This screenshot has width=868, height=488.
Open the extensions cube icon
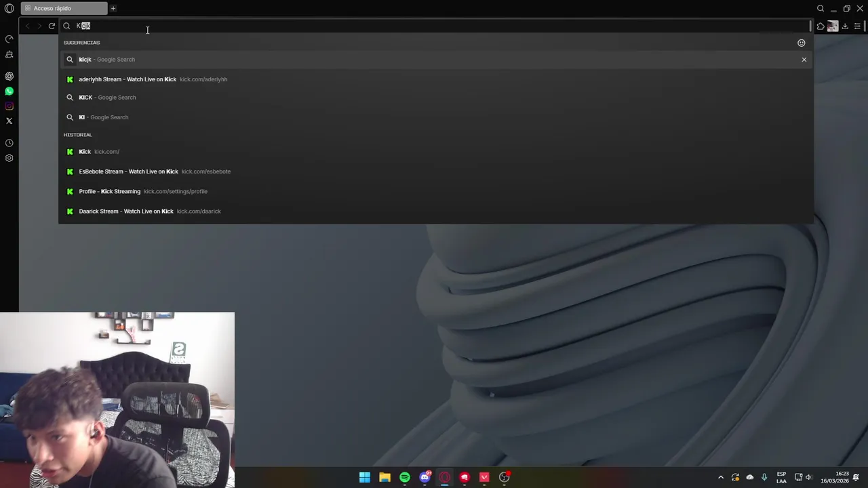tap(821, 26)
